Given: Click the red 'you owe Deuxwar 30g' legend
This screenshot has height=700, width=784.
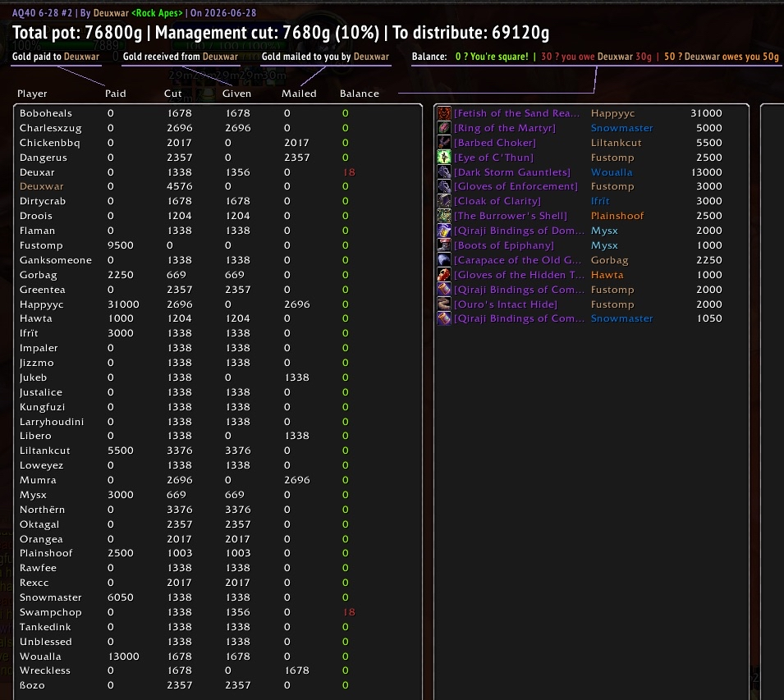Looking at the screenshot, I should pos(596,57).
